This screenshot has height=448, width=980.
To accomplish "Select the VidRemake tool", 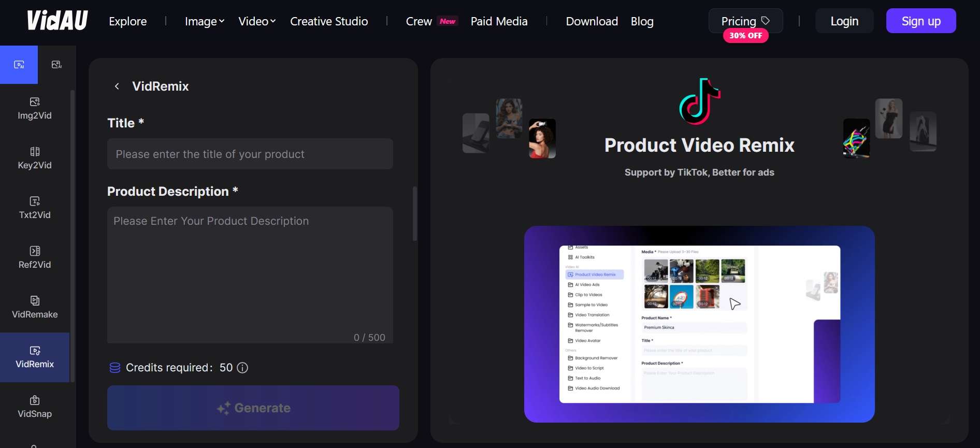I will [35, 308].
